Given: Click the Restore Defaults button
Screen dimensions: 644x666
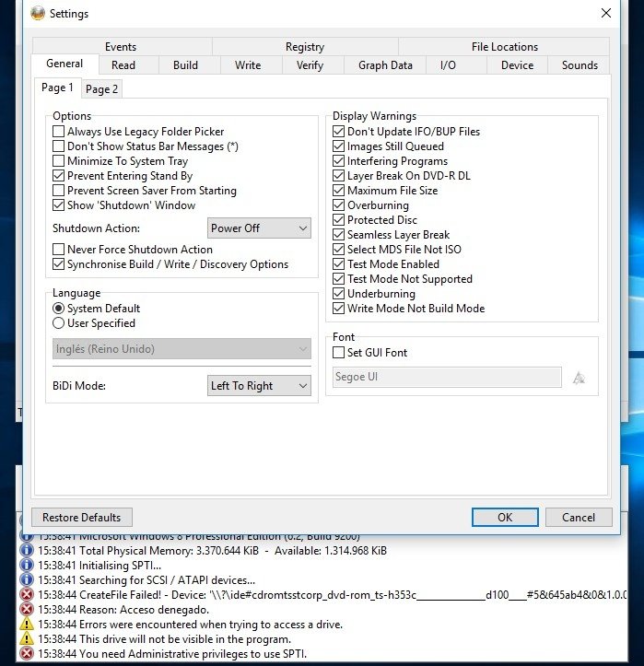Looking at the screenshot, I should coord(82,518).
